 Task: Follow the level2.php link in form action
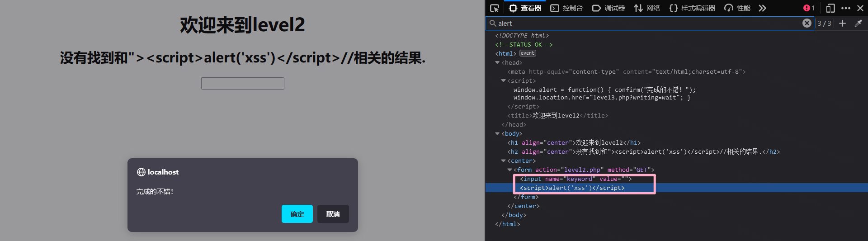pyautogui.click(x=582, y=170)
